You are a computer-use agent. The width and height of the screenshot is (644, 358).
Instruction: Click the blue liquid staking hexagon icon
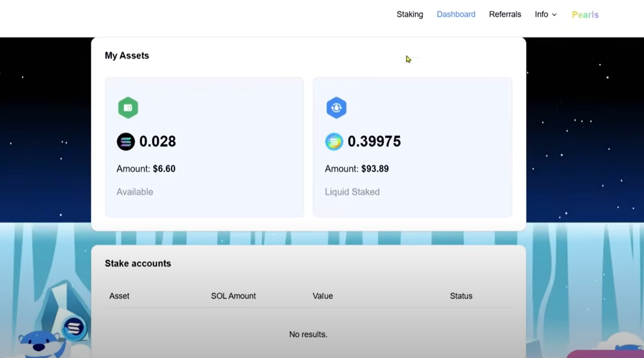click(336, 108)
